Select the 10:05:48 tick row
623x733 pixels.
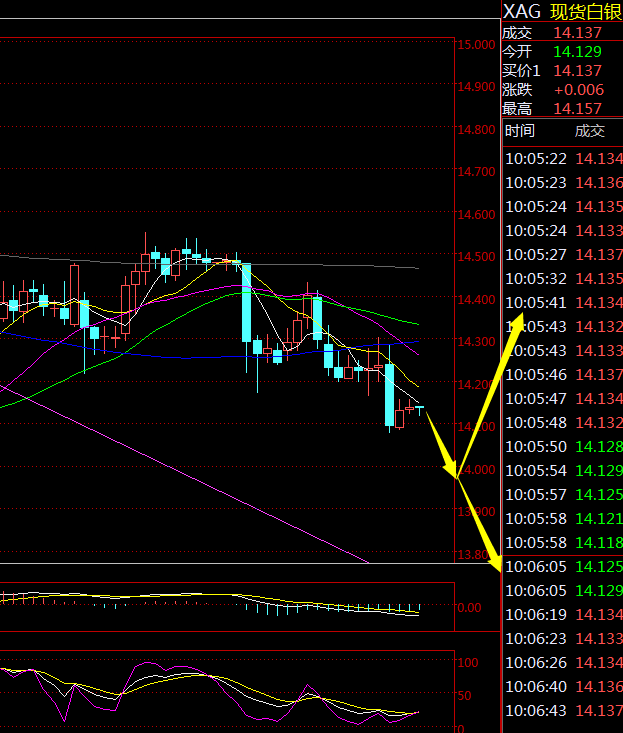564,423
